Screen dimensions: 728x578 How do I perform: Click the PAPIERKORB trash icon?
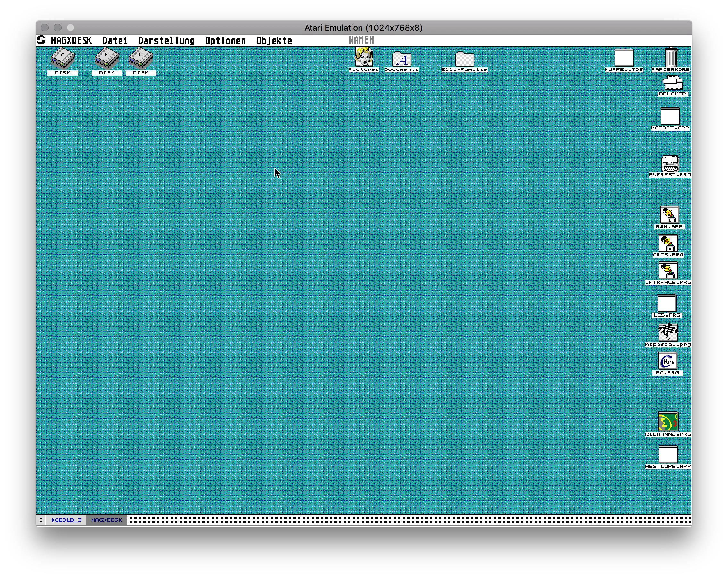coord(671,57)
